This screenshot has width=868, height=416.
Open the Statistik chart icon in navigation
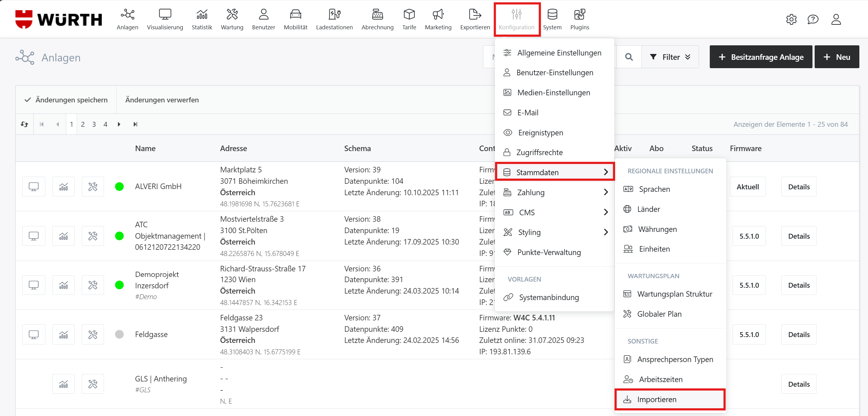point(201,14)
